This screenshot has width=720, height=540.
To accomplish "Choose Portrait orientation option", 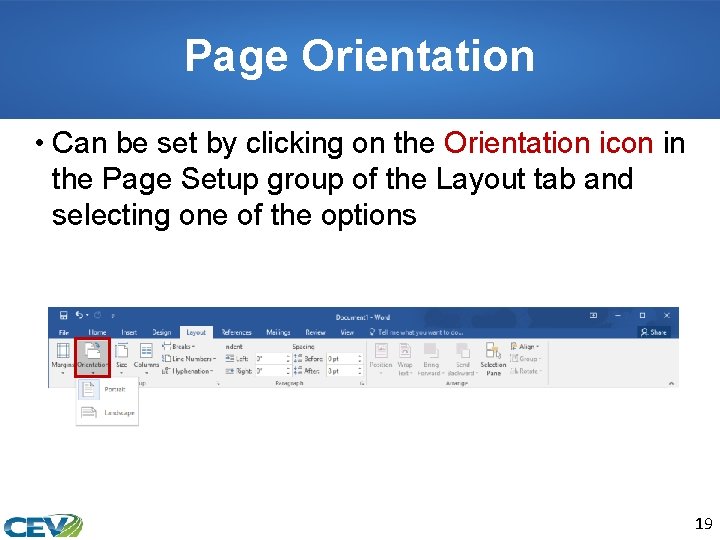I will (x=107, y=389).
